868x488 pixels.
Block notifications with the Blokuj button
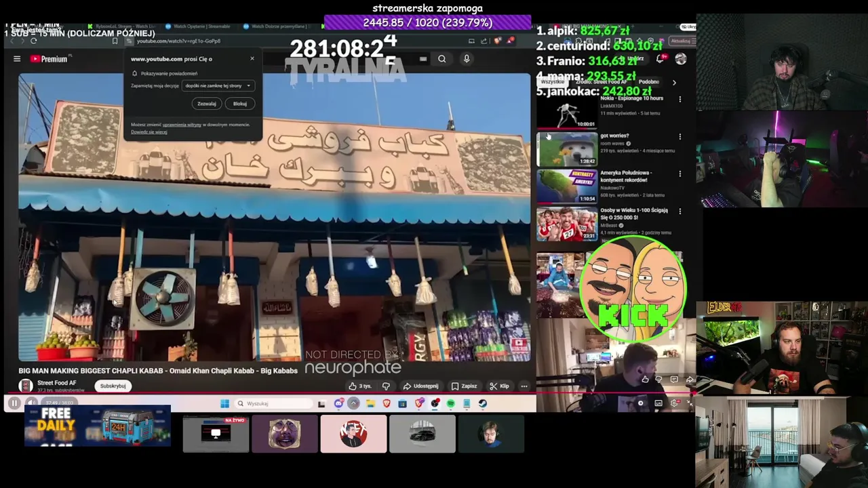240,104
